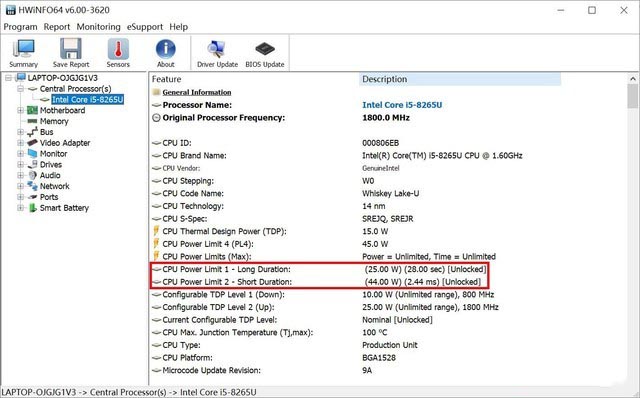Click the Microcode Update Revision label
The width and height of the screenshot is (640, 398).
point(211,370)
